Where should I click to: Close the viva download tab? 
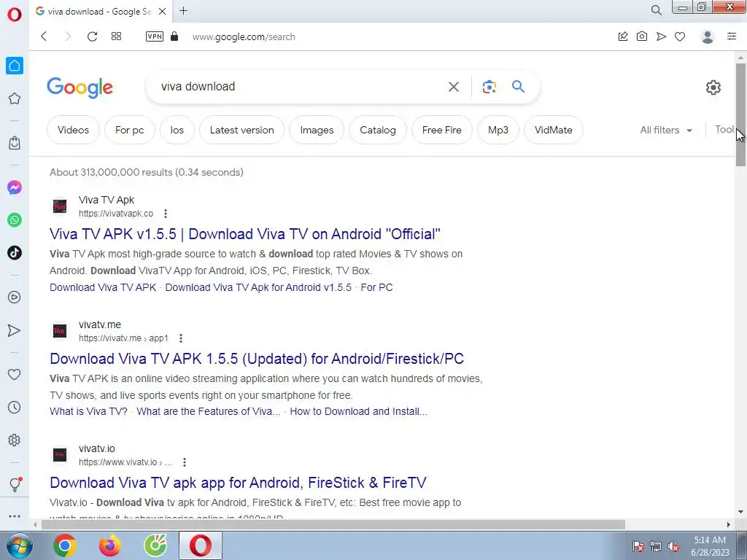pyautogui.click(x=162, y=11)
